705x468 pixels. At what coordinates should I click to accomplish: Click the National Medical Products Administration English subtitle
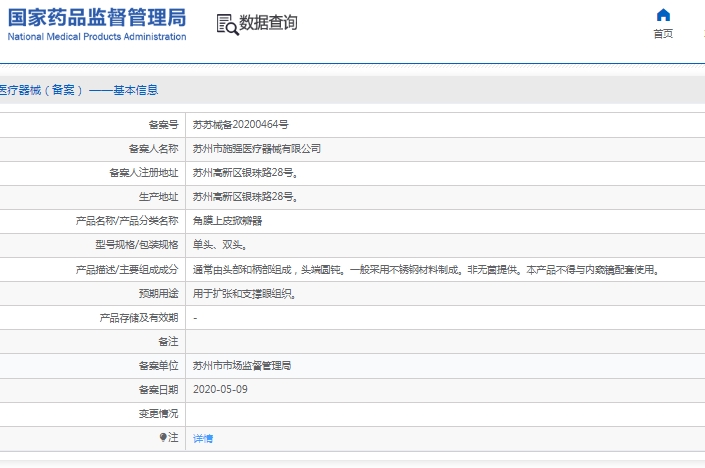(x=97, y=37)
